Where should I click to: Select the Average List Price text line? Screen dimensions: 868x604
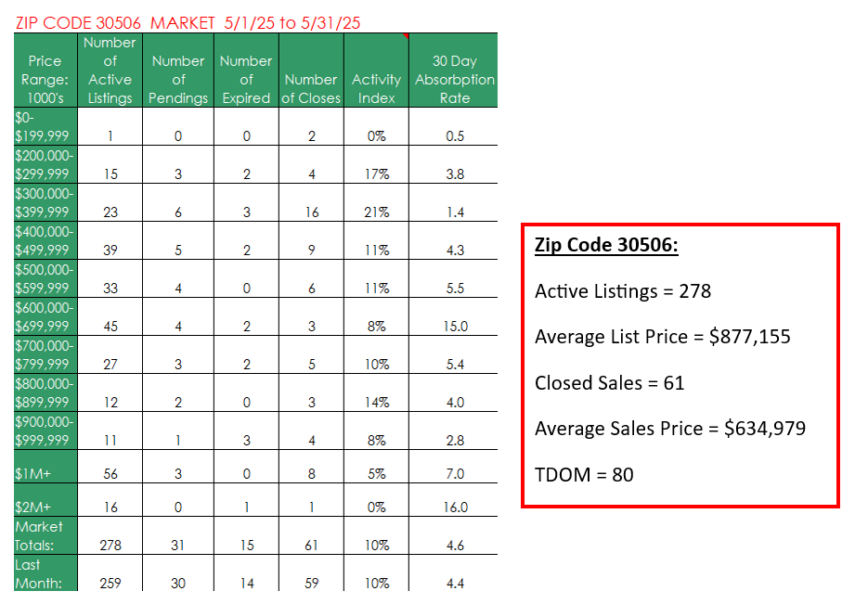(663, 336)
